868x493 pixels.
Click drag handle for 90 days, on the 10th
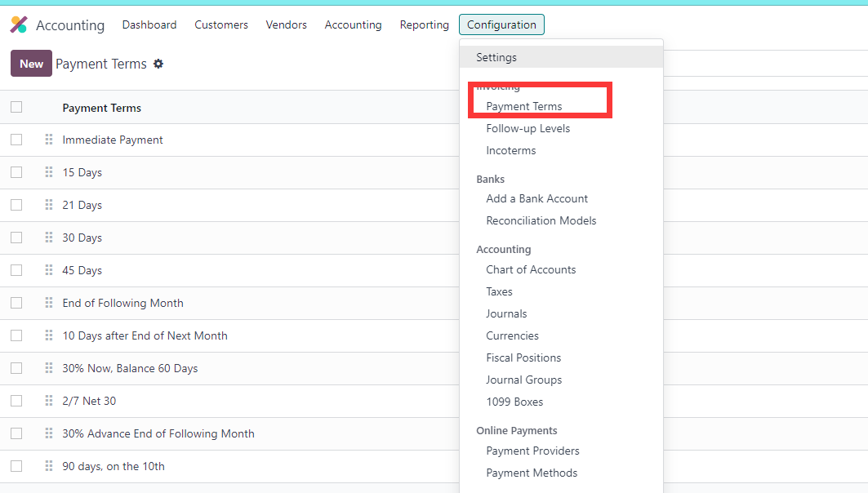[x=49, y=466]
